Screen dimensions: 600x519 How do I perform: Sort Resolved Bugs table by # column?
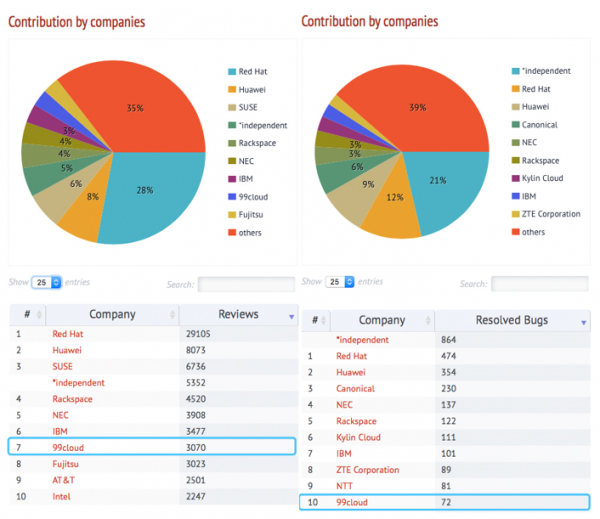pyautogui.click(x=316, y=320)
